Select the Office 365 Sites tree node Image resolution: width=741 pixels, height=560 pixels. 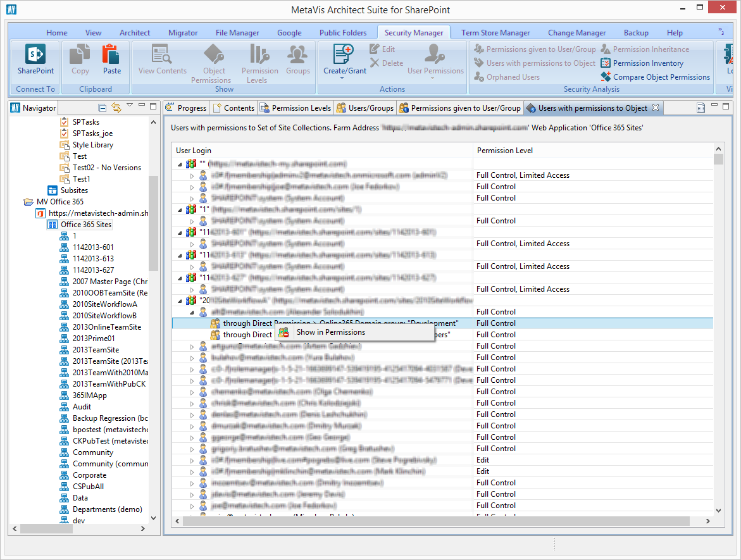pos(85,225)
